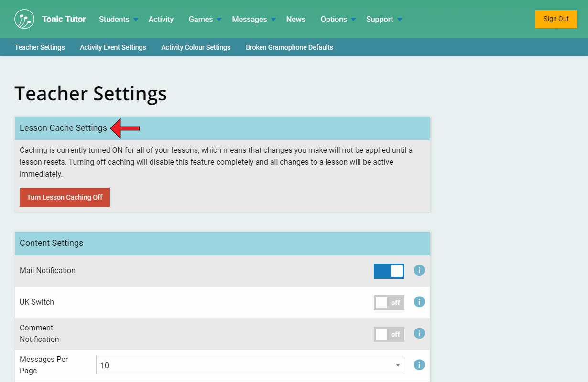This screenshot has width=588, height=382.
Task: Expand the Games dropdown menu
Action: pyautogui.click(x=205, y=20)
